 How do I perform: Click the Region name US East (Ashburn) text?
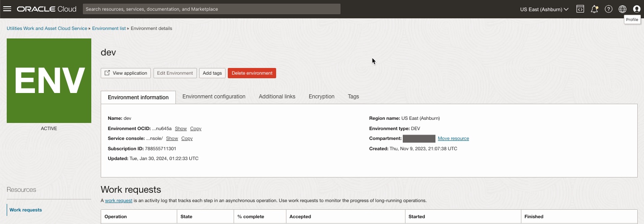421,118
